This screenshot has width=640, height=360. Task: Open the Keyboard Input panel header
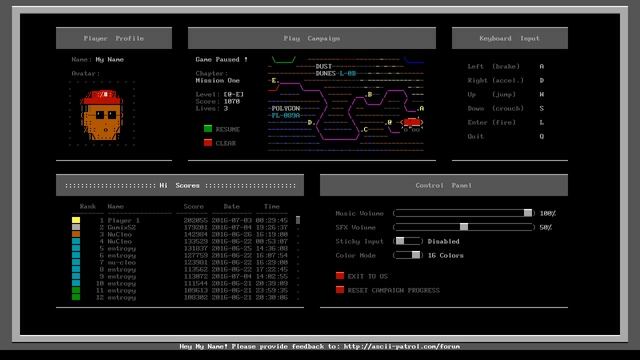(510, 38)
